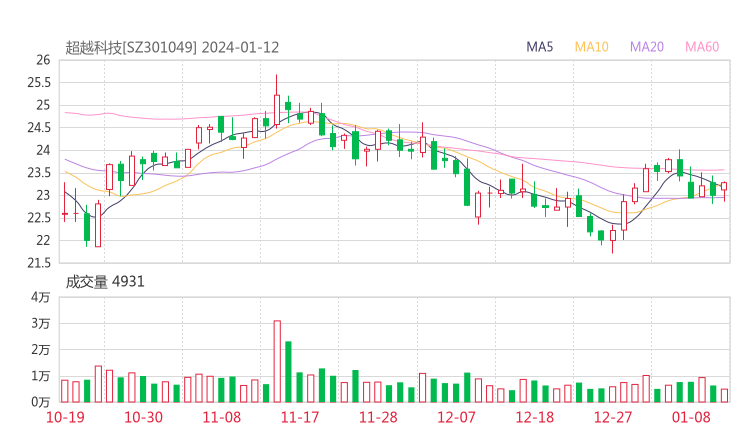Click the 10-30 date axis label
Image resolution: width=740 pixels, height=440 pixels.
tap(143, 417)
